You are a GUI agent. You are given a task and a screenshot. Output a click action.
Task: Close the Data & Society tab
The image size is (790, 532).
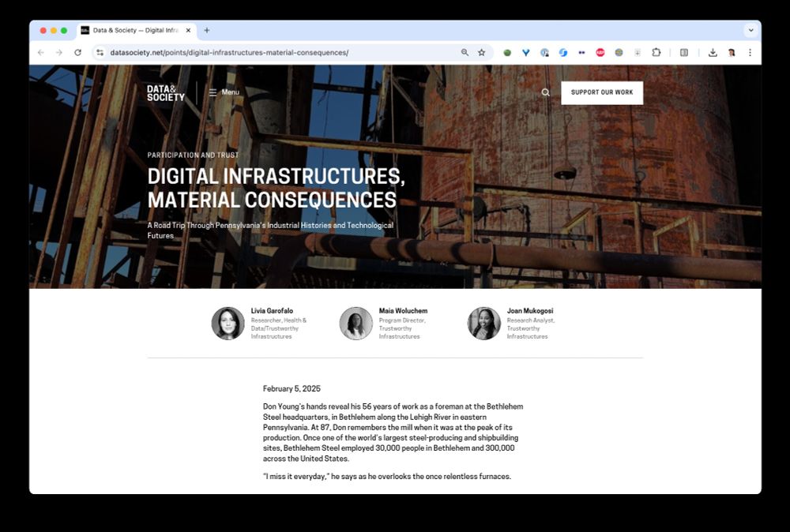click(188, 30)
